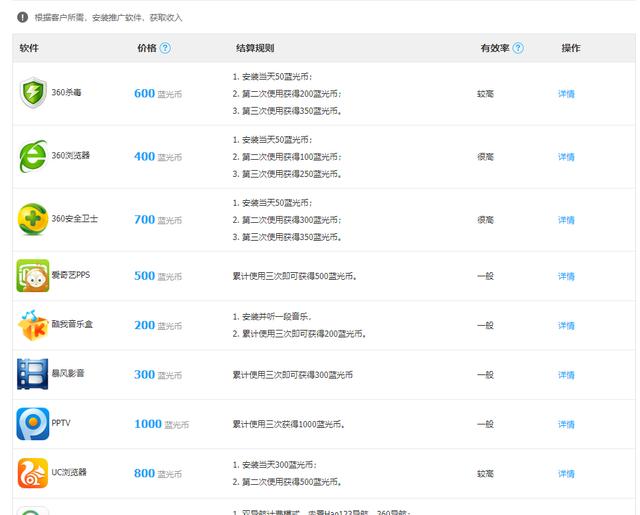Image resolution: width=640 pixels, height=515 pixels.
Task: Click the 结算规则 column header
Action: 255,48
